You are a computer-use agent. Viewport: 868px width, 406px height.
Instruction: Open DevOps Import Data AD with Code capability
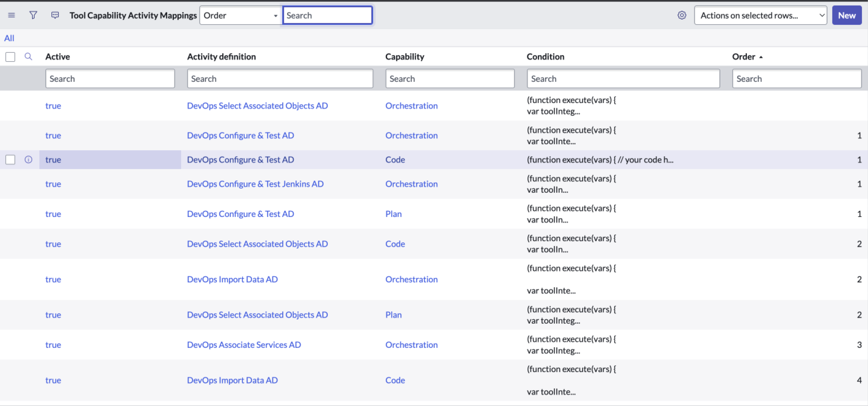232,380
